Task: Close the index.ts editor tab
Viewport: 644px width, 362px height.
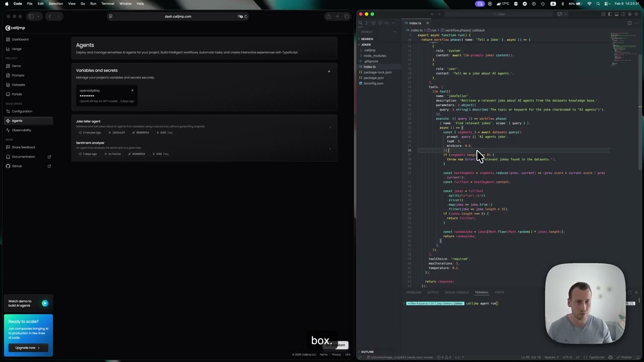Action: [x=428, y=23]
